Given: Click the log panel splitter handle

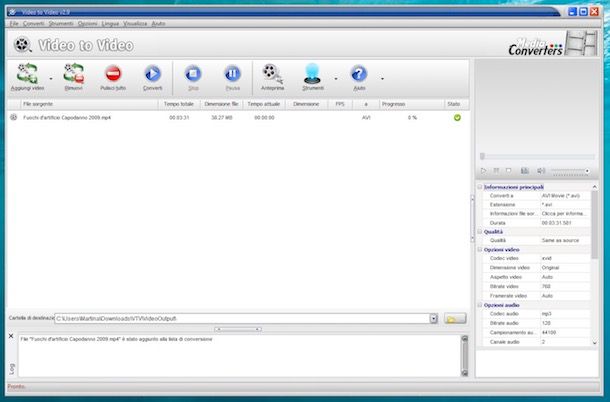Looking at the screenshot, I should coord(238,329).
